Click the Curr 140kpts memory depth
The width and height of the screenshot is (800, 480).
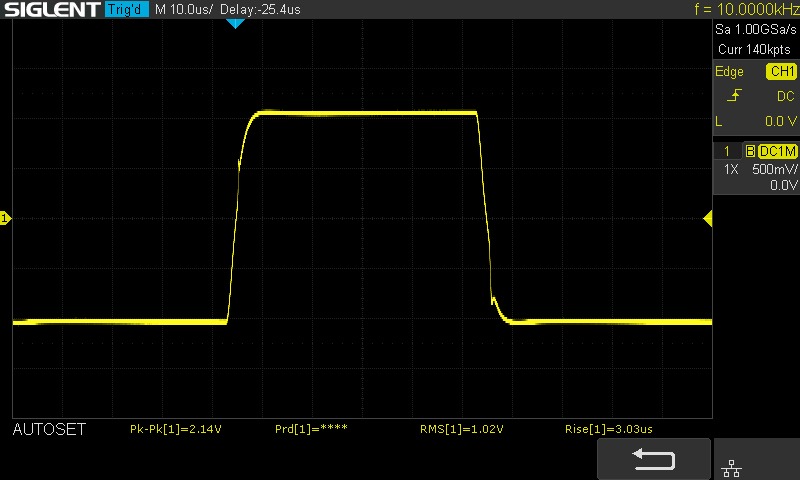pos(754,49)
